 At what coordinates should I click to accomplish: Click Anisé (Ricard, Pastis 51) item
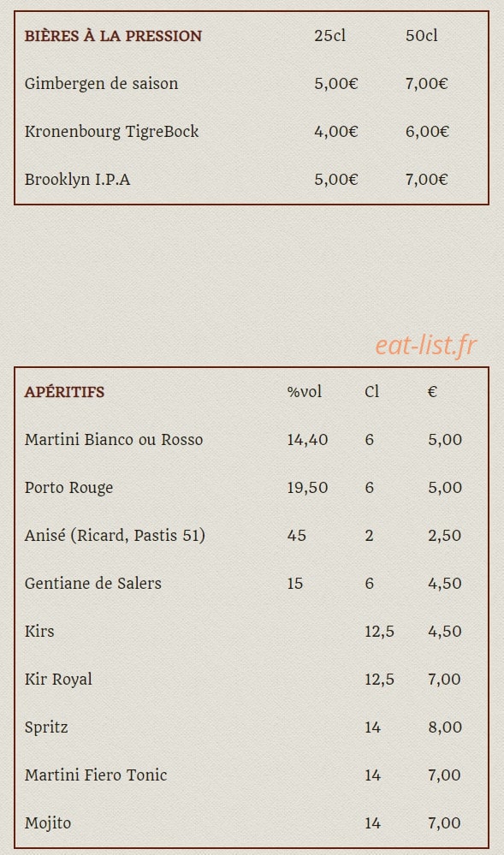[x=115, y=536]
